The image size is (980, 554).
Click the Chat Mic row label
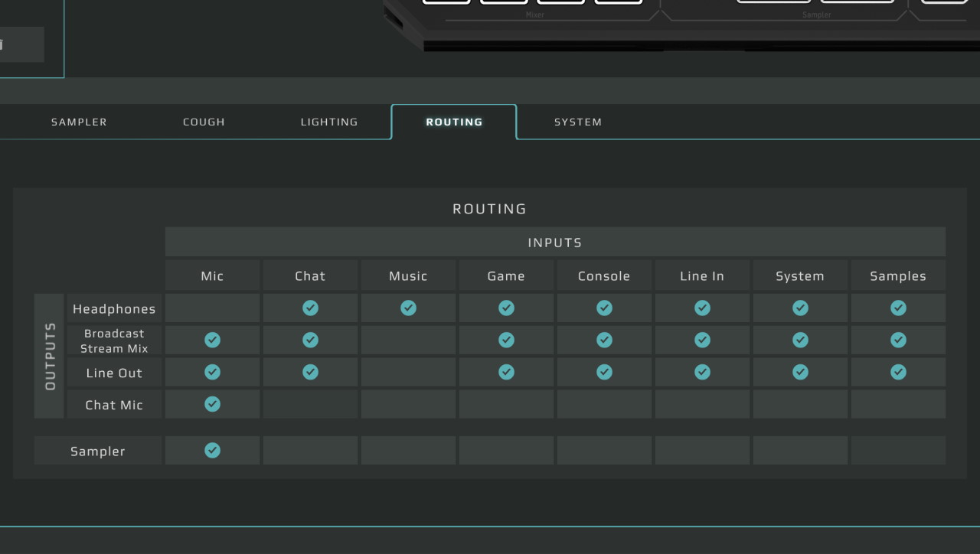[x=114, y=405]
